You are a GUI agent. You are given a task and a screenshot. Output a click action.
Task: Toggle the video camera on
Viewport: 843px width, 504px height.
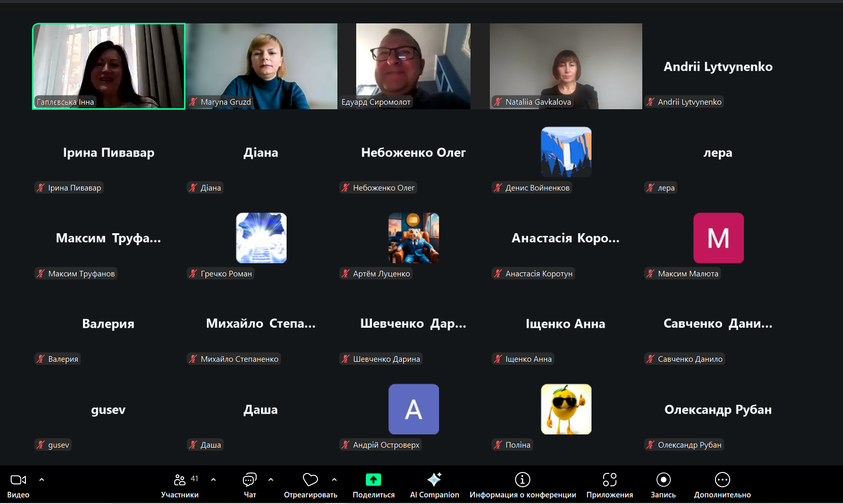(18, 480)
